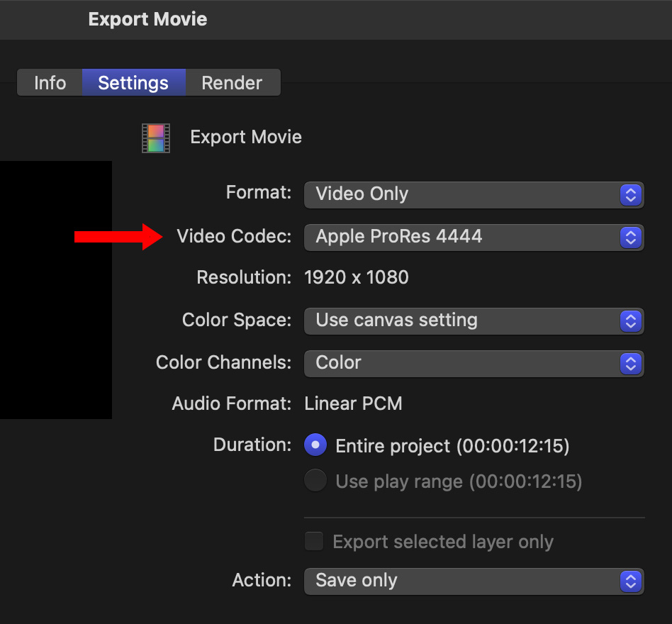Click the chevron arrows on Format dropdown
Viewport: 672px width, 624px height.
pyautogui.click(x=630, y=194)
